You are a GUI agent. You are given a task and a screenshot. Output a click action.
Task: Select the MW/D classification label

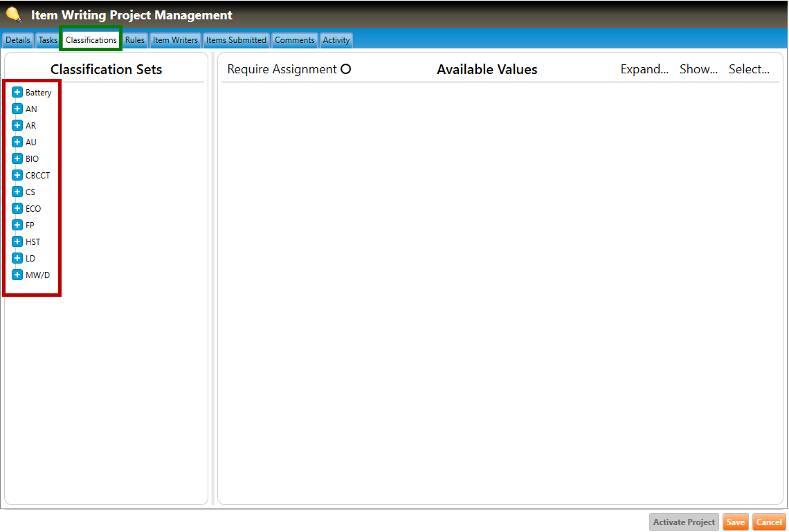click(x=37, y=275)
